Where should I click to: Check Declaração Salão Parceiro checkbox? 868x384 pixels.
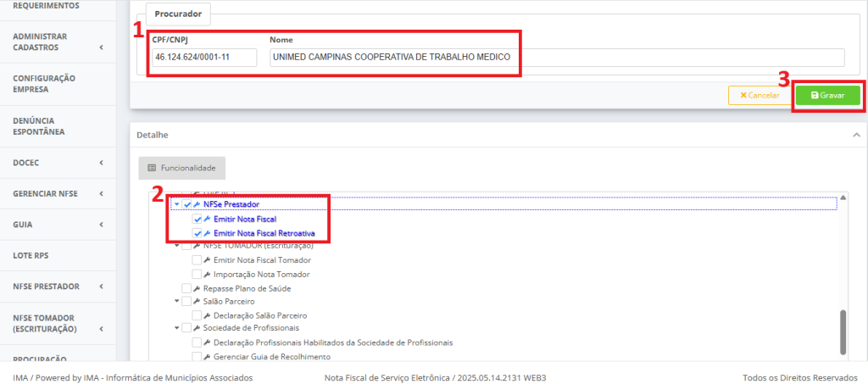click(197, 315)
